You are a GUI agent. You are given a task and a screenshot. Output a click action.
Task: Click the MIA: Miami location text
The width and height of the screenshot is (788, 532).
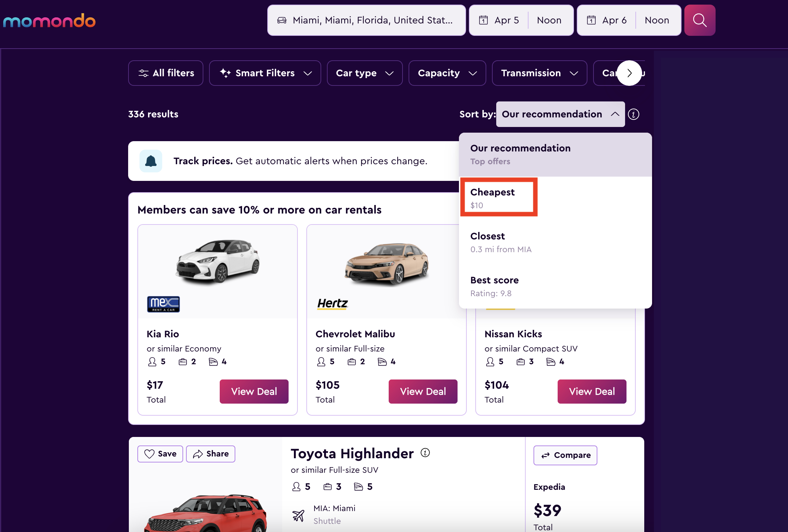click(x=334, y=509)
